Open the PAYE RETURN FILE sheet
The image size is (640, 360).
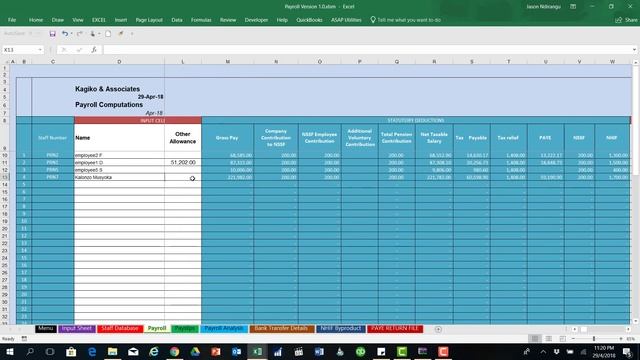395,329
